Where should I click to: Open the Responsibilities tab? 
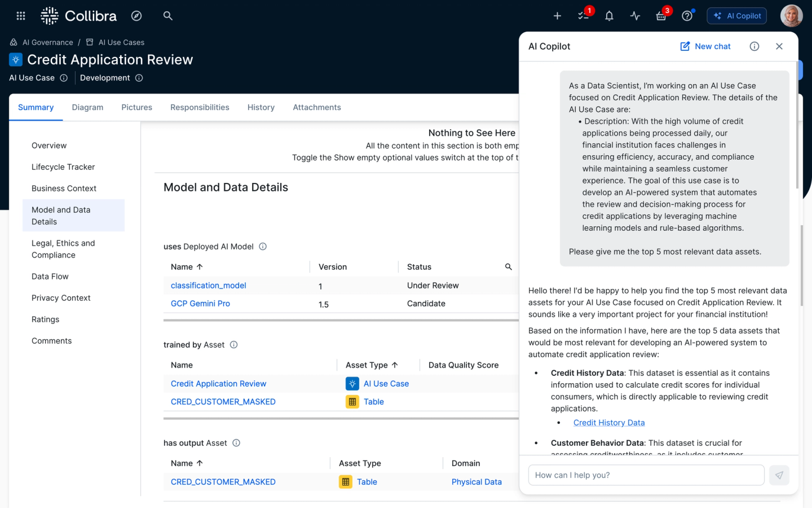point(200,107)
